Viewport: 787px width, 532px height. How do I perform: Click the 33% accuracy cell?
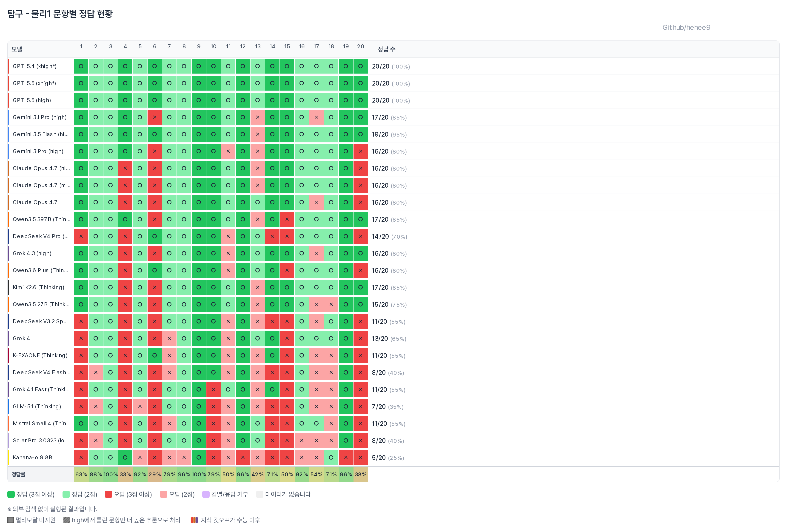tap(125, 475)
